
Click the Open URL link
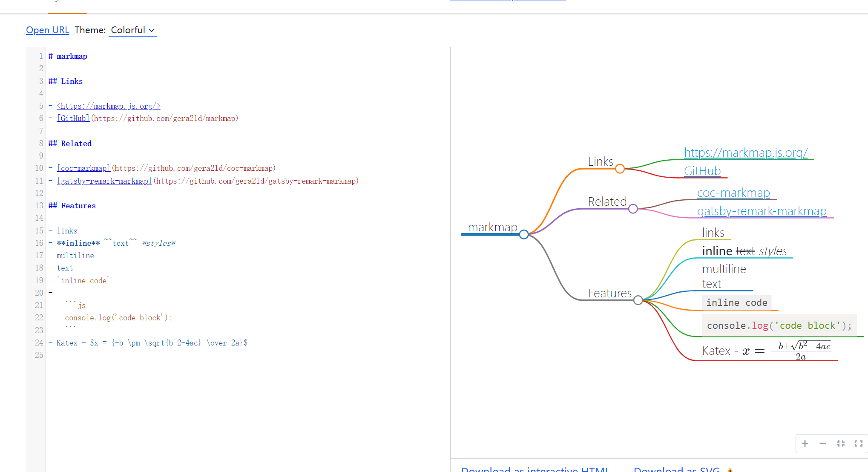click(x=47, y=30)
